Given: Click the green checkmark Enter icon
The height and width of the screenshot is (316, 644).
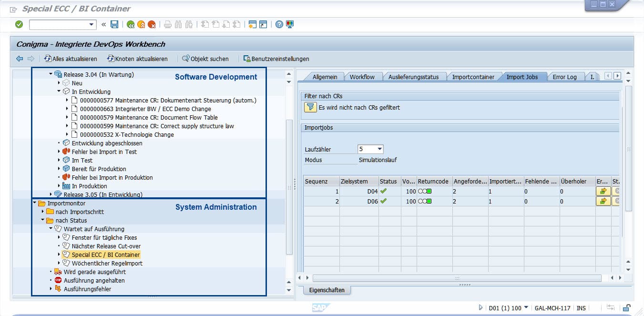Looking at the screenshot, I should (19, 24).
